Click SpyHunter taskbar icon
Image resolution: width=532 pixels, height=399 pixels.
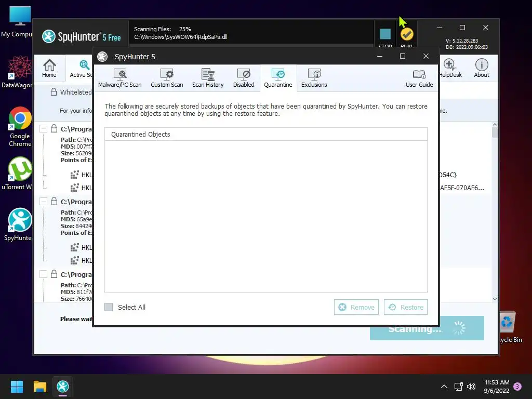(63, 387)
